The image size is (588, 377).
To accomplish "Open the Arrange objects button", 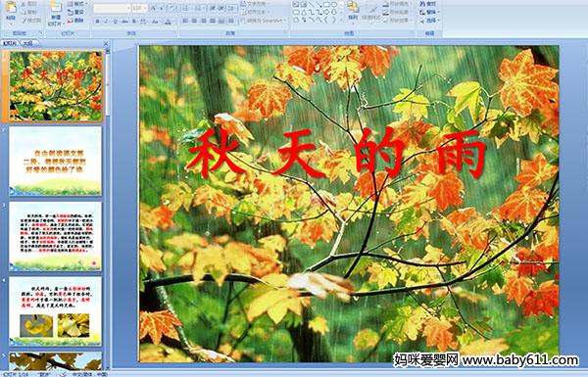I will pyautogui.click(x=353, y=11).
